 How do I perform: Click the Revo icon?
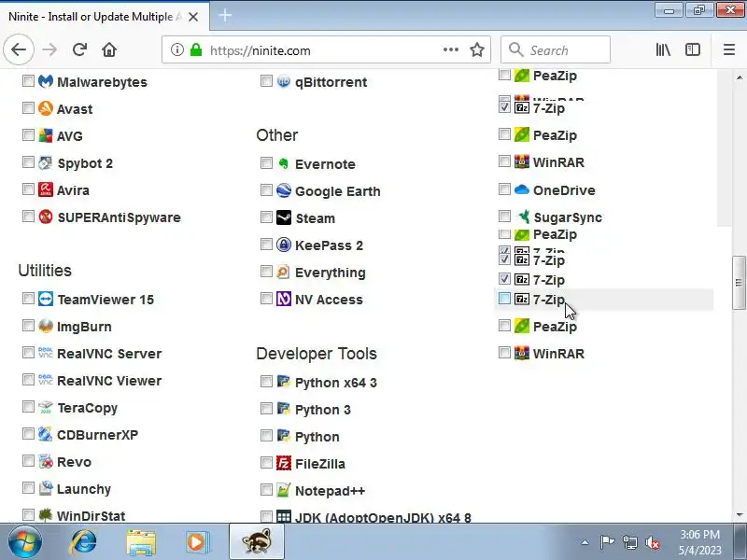(45, 461)
